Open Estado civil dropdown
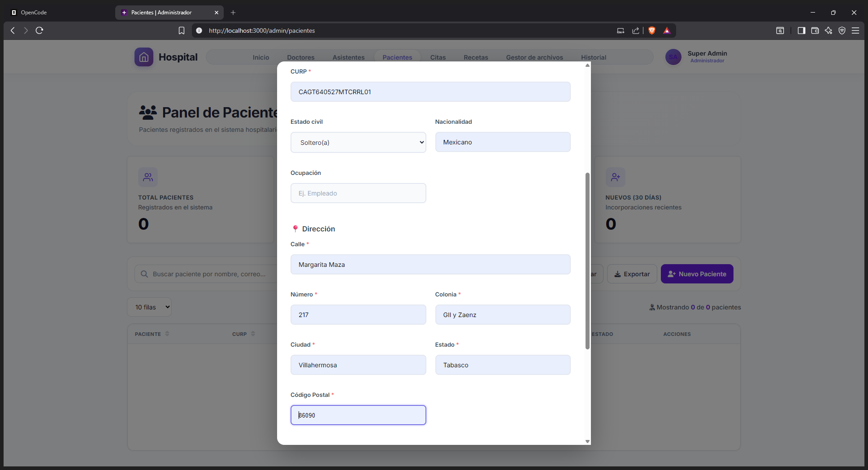The image size is (868, 470). pyautogui.click(x=358, y=142)
